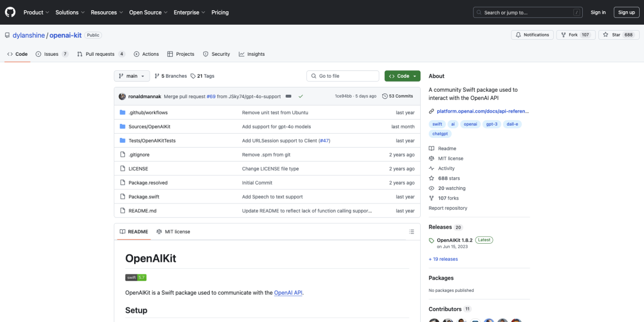Click the README book icon
This screenshot has height=322, width=644.
(x=122, y=231)
